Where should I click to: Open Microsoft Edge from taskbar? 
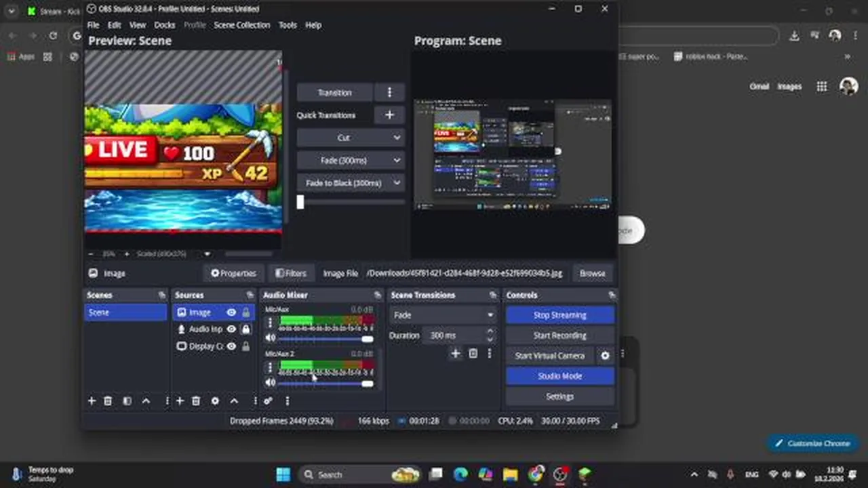pyautogui.click(x=460, y=474)
